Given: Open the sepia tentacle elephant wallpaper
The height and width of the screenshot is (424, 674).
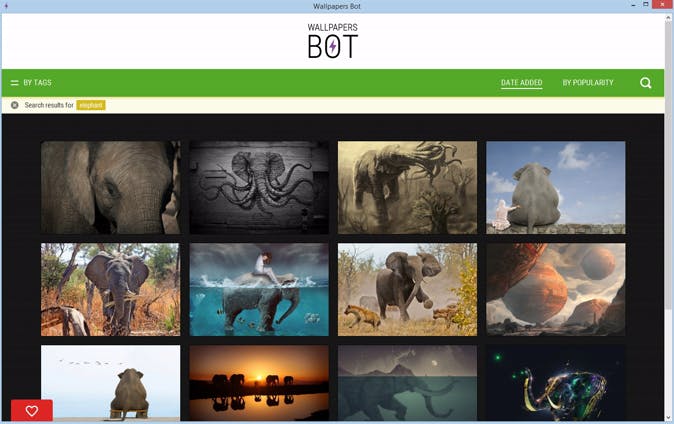Looking at the screenshot, I should 407,187.
